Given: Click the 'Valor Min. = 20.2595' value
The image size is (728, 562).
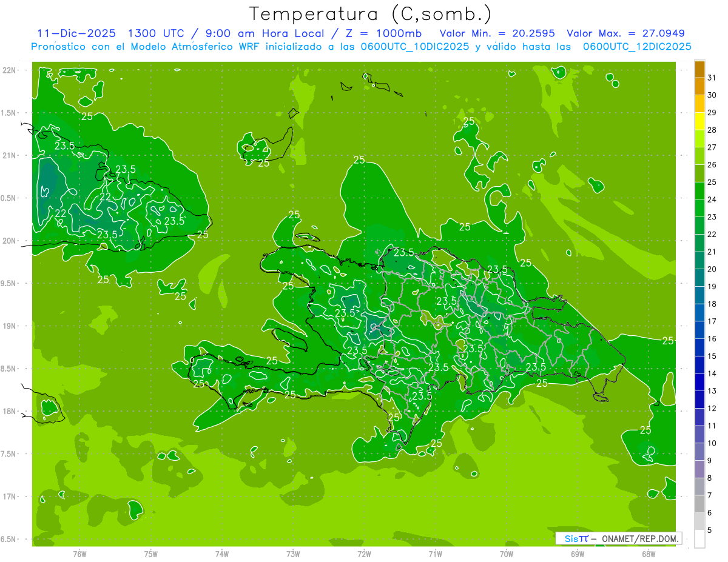Looking at the screenshot, I should (x=497, y=33).
